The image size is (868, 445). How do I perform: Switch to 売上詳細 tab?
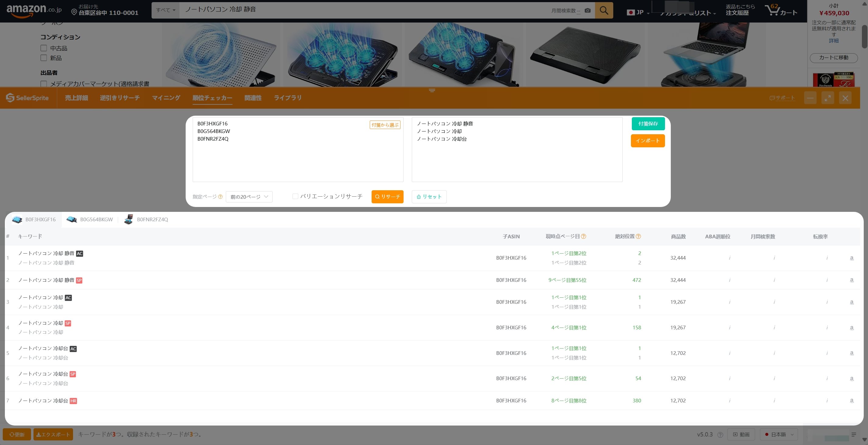[x=76, y=98]
